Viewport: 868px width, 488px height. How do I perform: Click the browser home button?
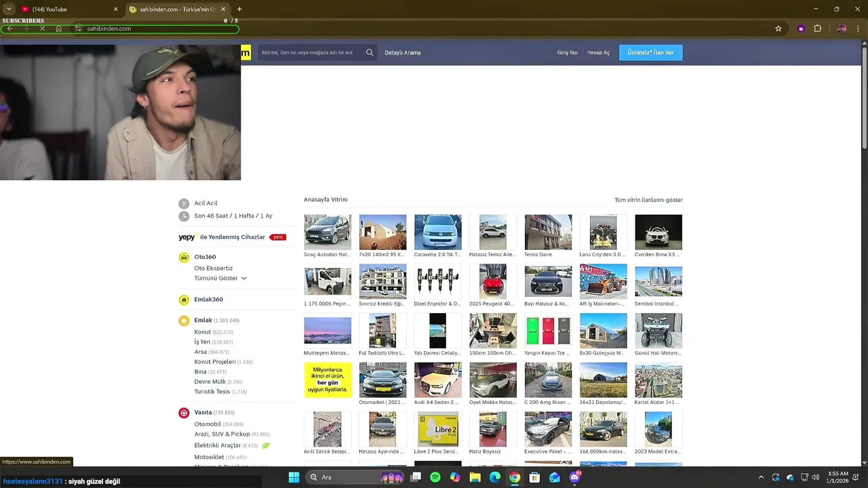click(x=58, y=28)
